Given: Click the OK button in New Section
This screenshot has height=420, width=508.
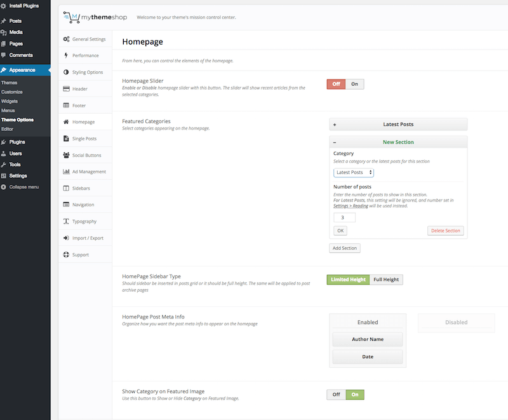Looking at the screenshot, I should (x=340, y=231).
